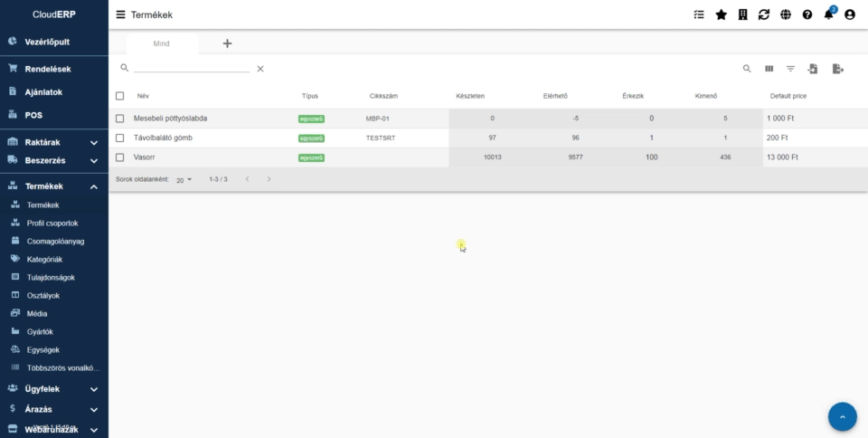This screenshot has width=868, height=438.
Task: Open the column visibility settings icon
Action: tap(769, 69)
